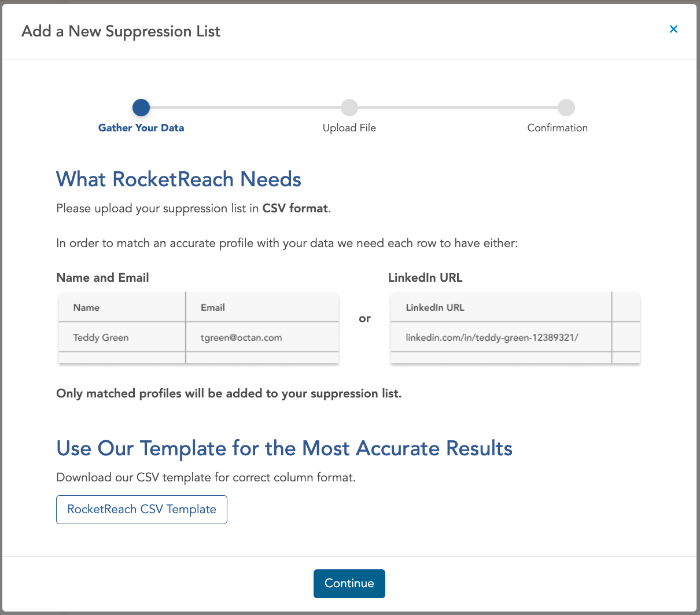
Task: Click the Gather Your Data step label
Action: (x=141, y=128)
